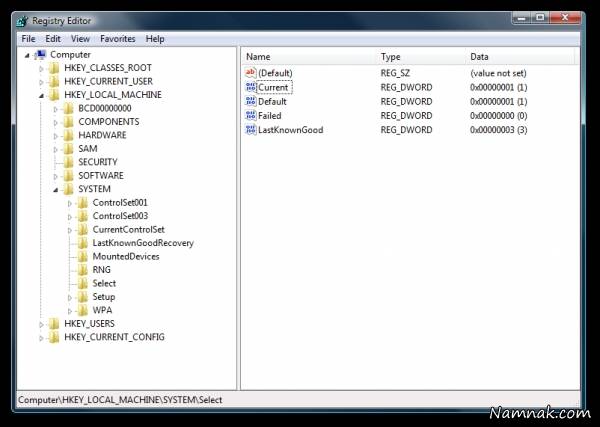Click the Select key folder icon

[82, 283]
